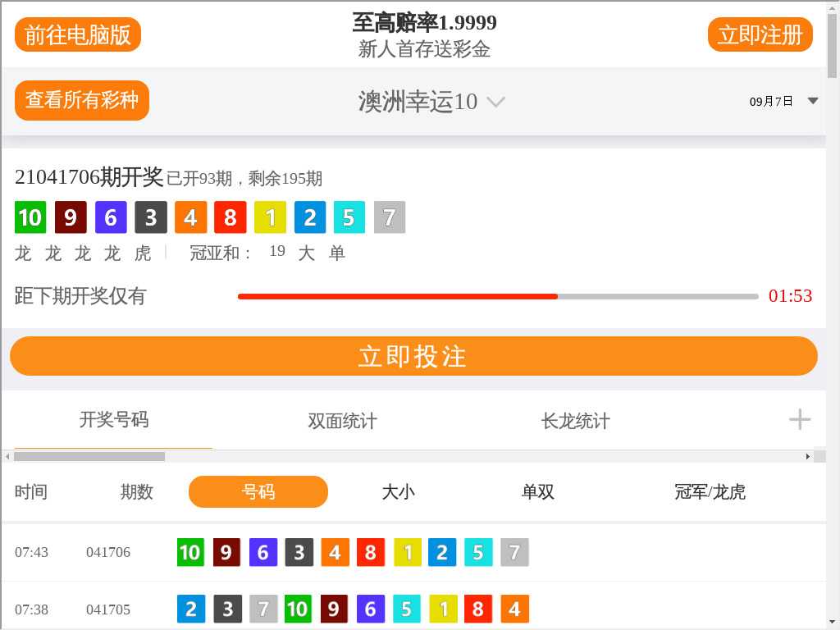The image size is (840, 630).
Task: Click green number 10 ball in latest draw
Action: [x=30, y=217]
